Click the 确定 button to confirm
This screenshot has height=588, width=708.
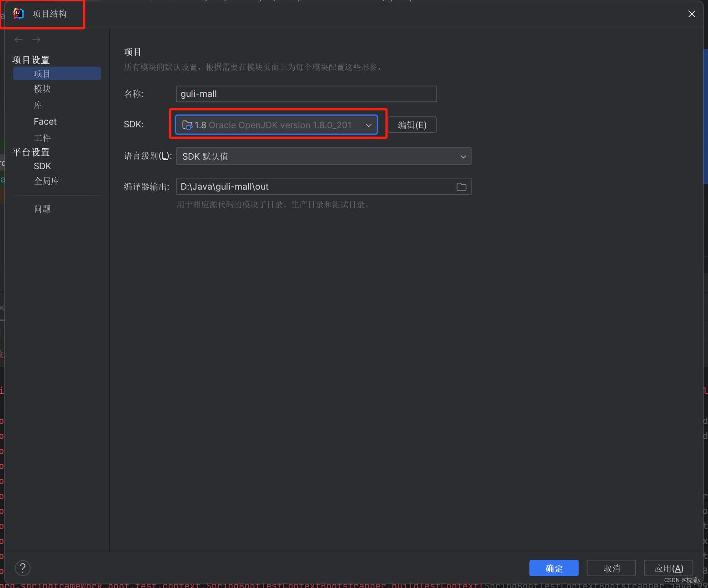[554, 568]
